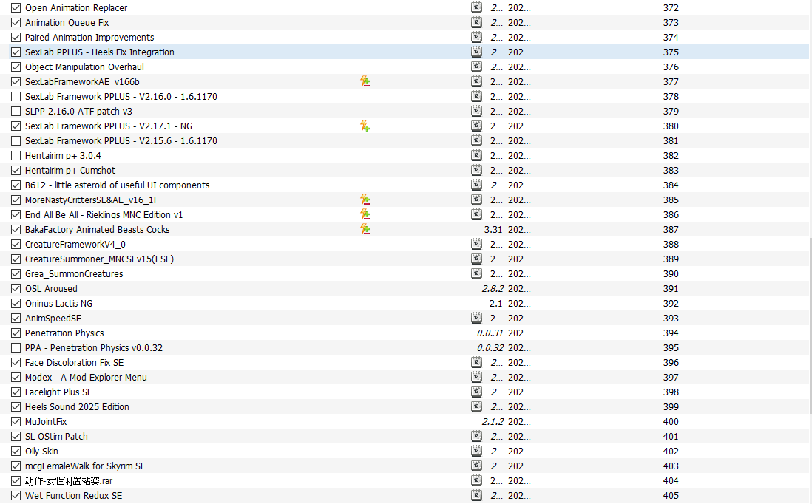Select the mod name ending in .rar
The image size is (812, 504).
coord(68,480)
